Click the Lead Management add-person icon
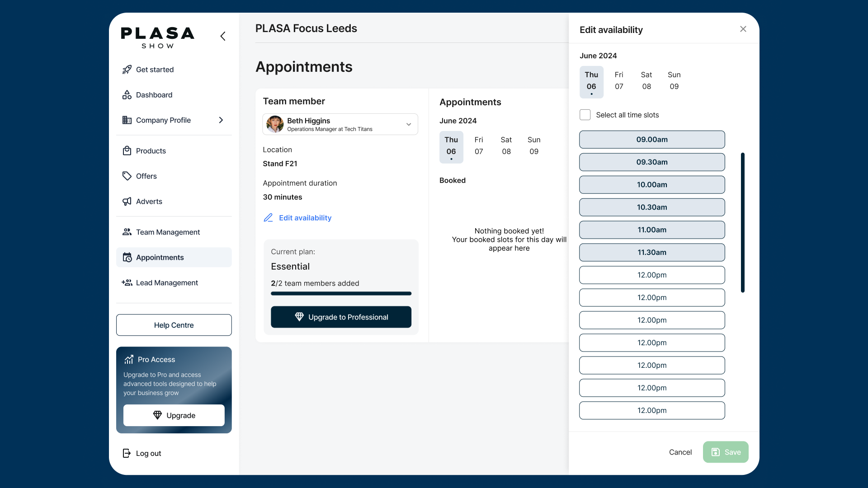This screenshot has height=488, width=868. tap(127, 283)
